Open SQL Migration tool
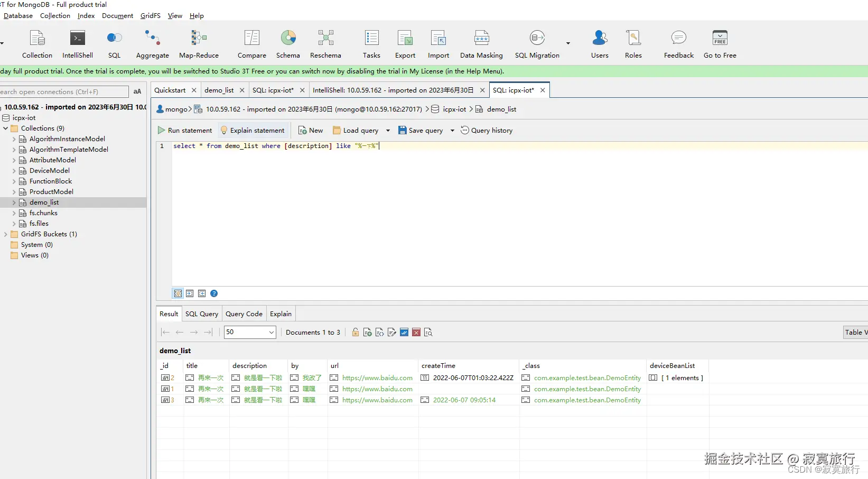Viewport: 868px width, 479px height. pyautogui.click(x=537, y=44)
